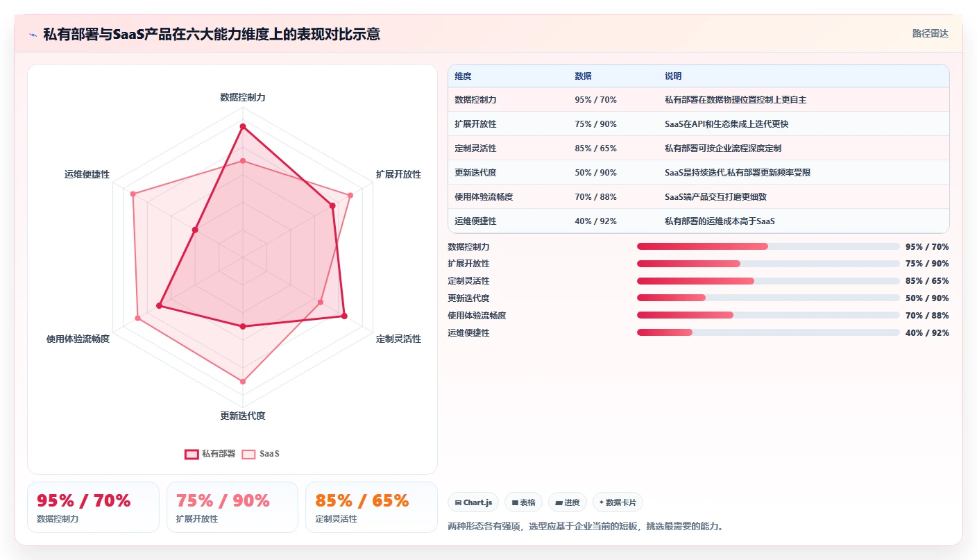The width and height of the screenshot is (977, 560).
Task: Click the 维度 table column header
Action: (463, 76)
